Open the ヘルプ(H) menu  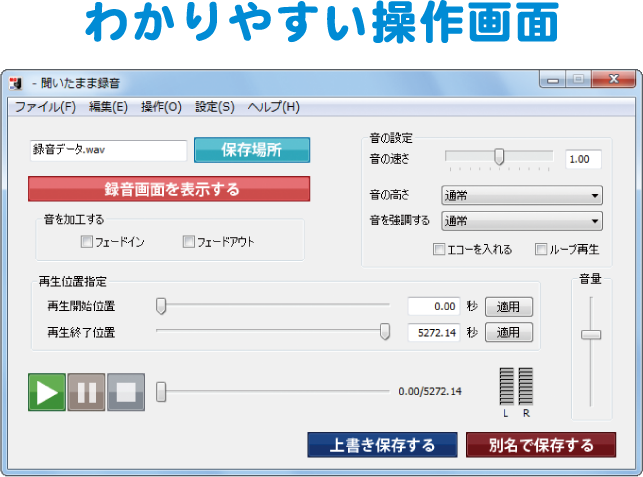273,107
